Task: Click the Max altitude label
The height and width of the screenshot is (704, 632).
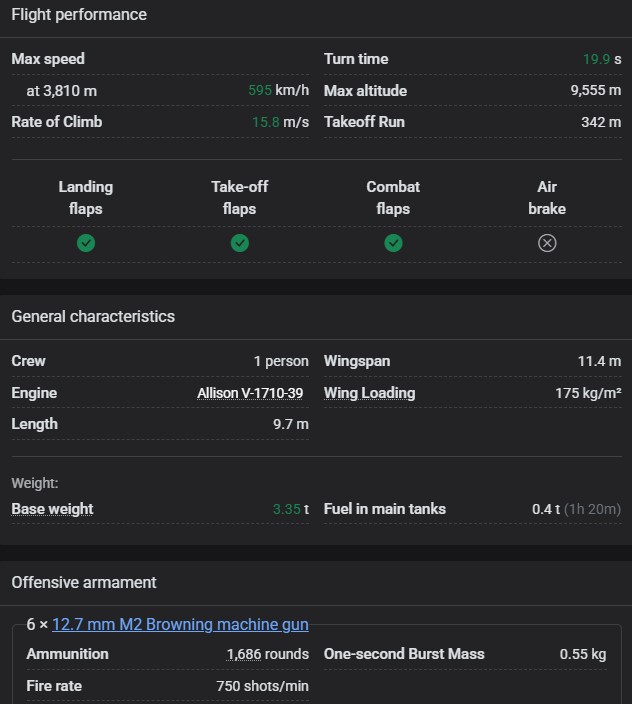Action: 365,91
